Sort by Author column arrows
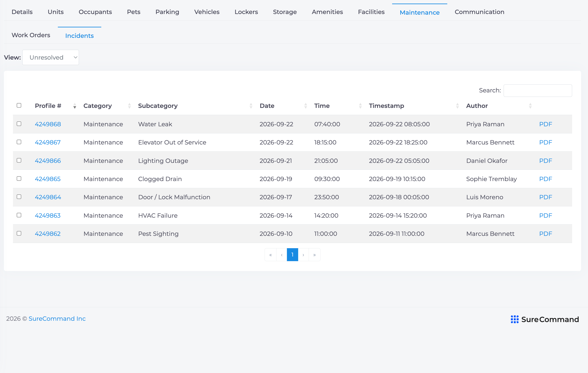This screenshot has height=373, width=588. coord(530,106)
